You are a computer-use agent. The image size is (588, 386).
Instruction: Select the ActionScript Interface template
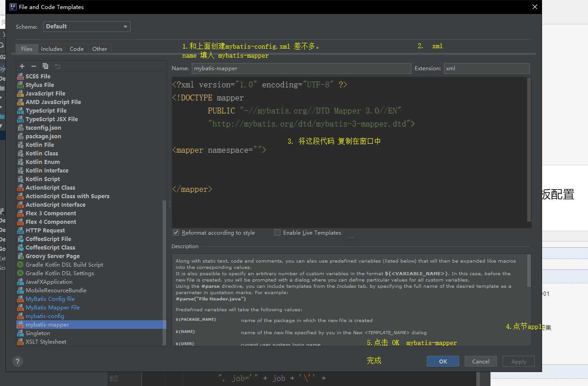click(x=91, y=205)
